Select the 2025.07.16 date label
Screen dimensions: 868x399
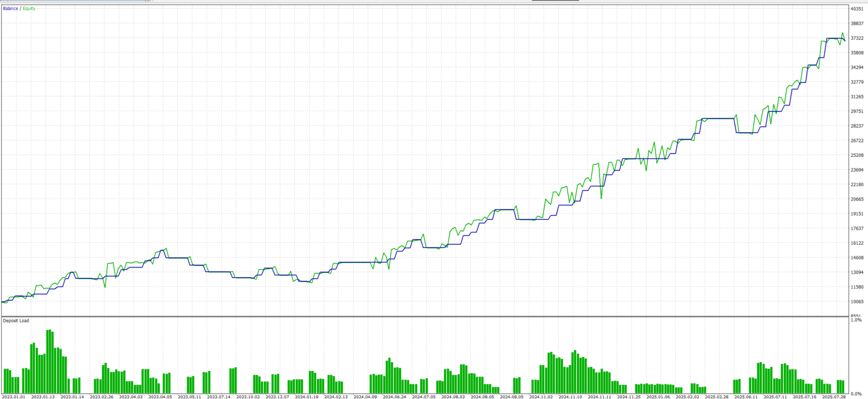804,397
